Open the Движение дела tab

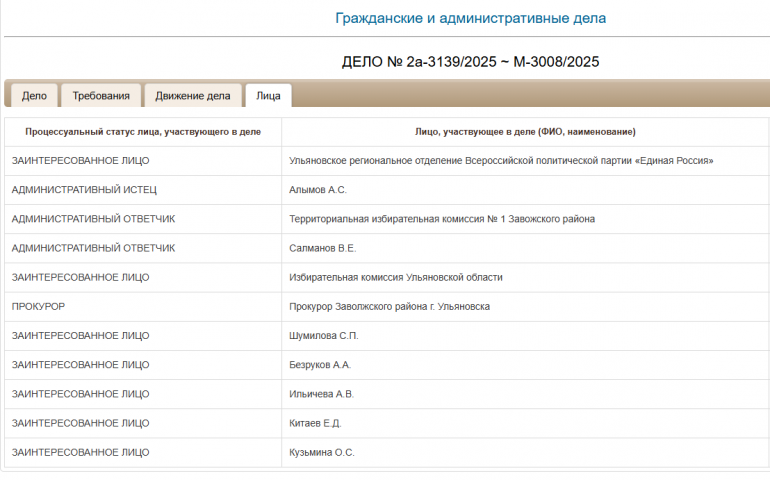192,96
